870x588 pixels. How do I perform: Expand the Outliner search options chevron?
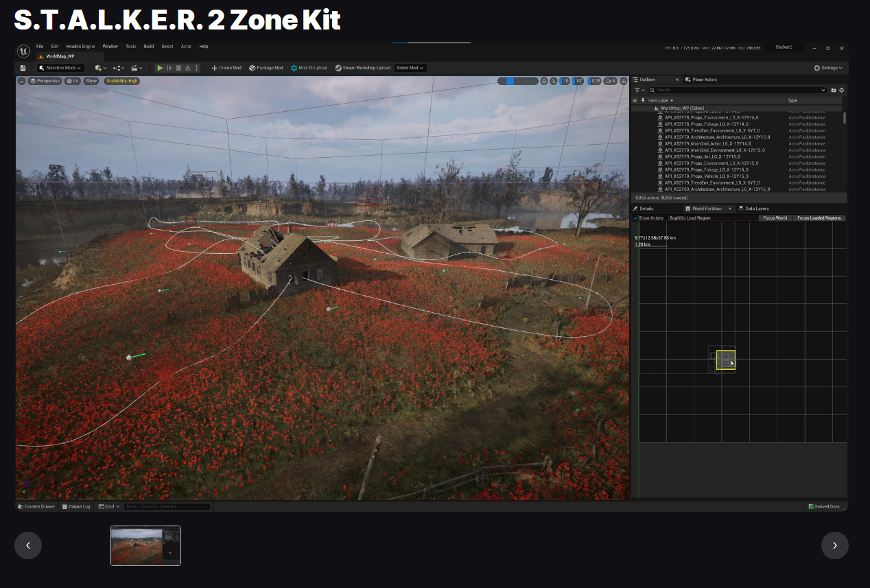click(x=823, y=90)
